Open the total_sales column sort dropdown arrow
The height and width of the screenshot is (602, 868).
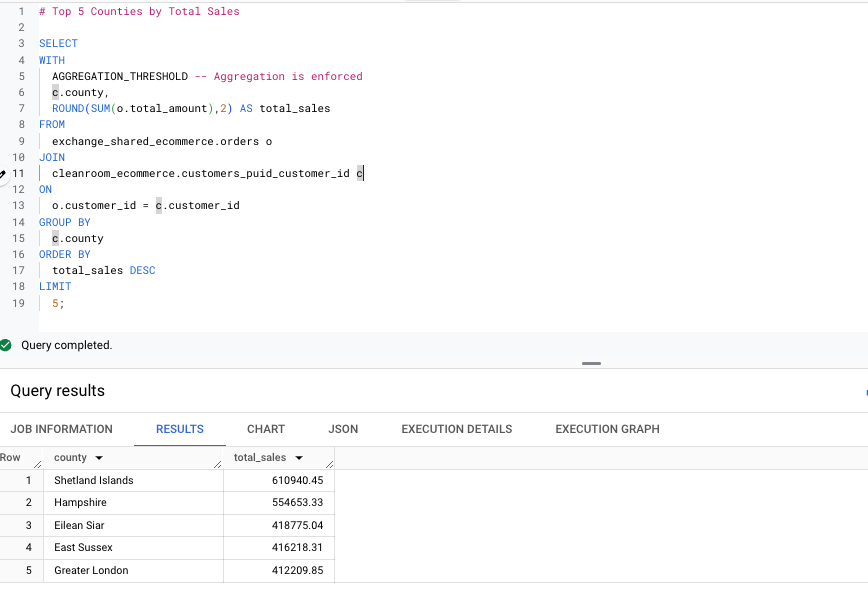pyautogui.click(x=299, y=458)
